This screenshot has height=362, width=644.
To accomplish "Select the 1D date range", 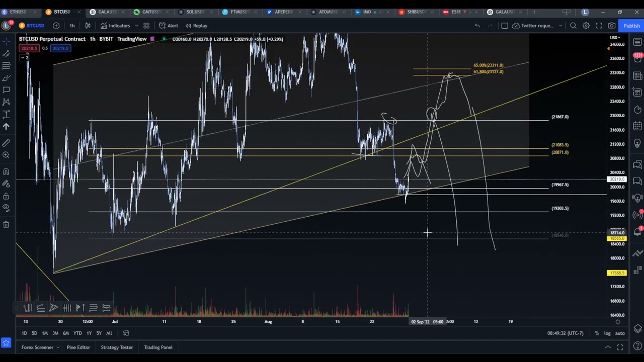I will (x=24, y=333).
